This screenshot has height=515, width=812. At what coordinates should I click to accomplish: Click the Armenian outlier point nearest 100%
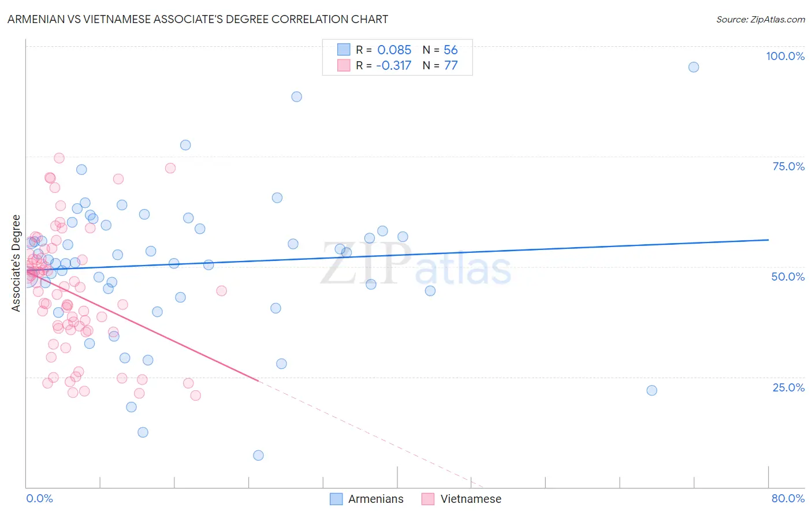click(694, 67)
